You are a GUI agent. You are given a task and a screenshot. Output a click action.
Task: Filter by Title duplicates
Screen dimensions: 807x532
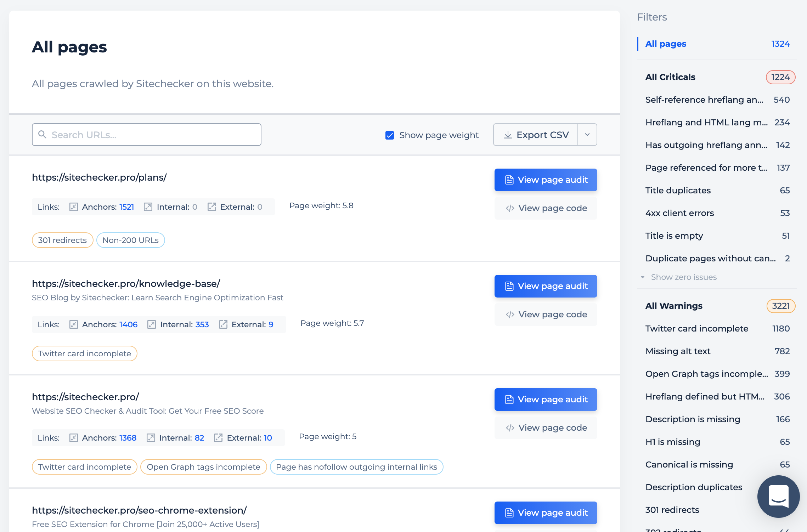tap(717, 191)
